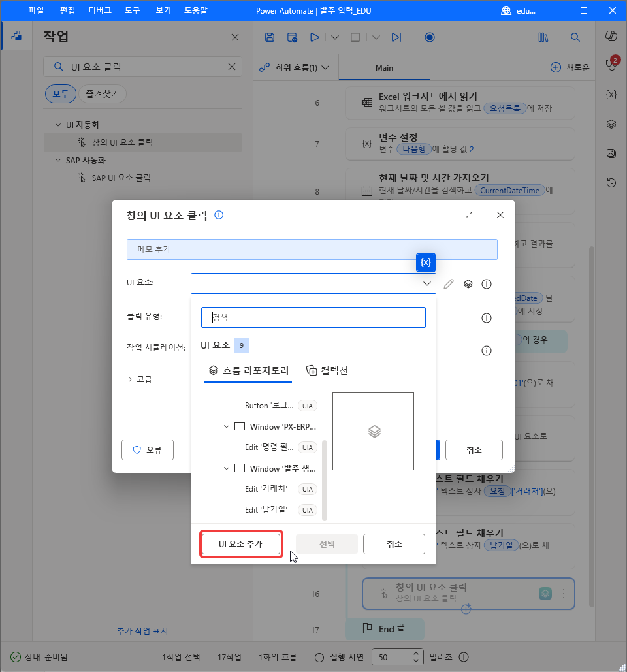Open the Copilot icon in the right sidebar
627x672 pixels.
tap(611, 36)
